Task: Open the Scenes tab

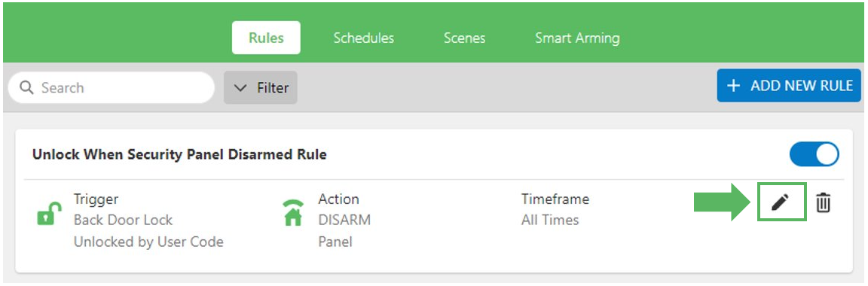Action: coord(464,38)
